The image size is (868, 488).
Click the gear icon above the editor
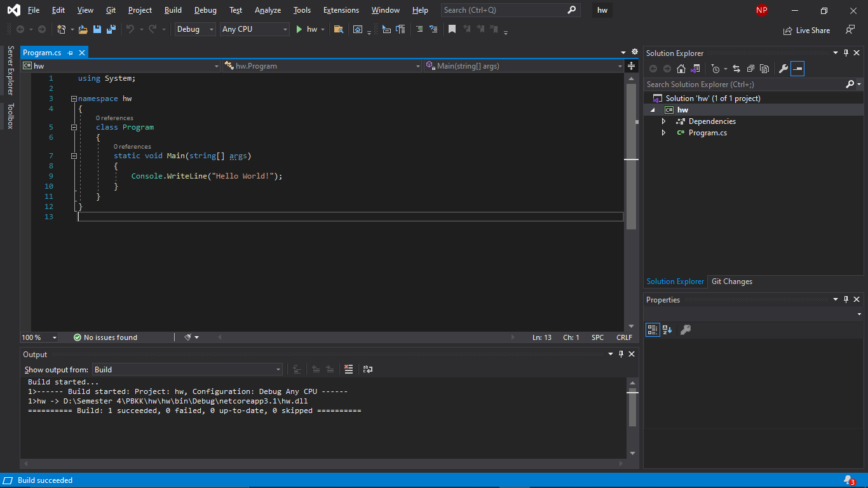[x=634, y=52]
